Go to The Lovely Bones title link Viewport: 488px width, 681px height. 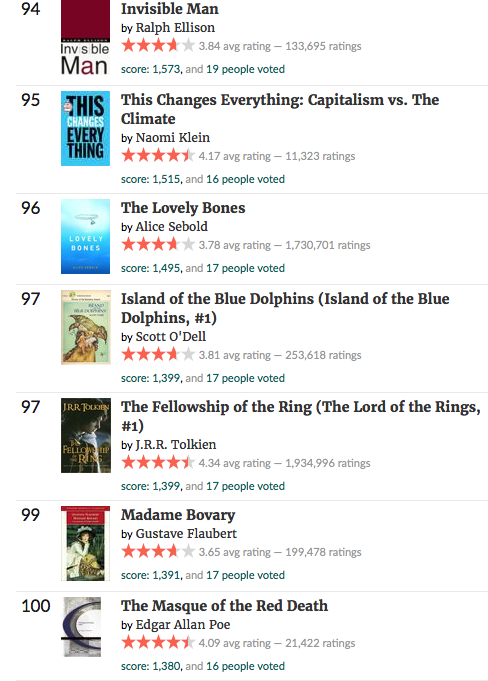(x=183, y=208)
